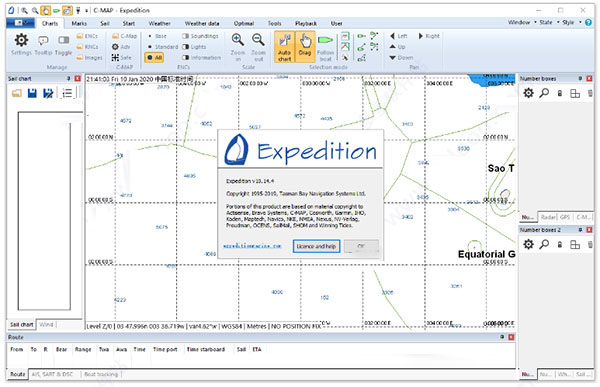Activate the Auto chart tool

pyautogui.click(x=284, y=46)
